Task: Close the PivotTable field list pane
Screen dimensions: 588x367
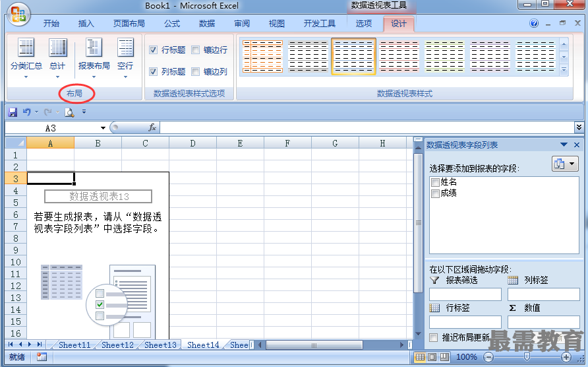Action: point(577,145)
